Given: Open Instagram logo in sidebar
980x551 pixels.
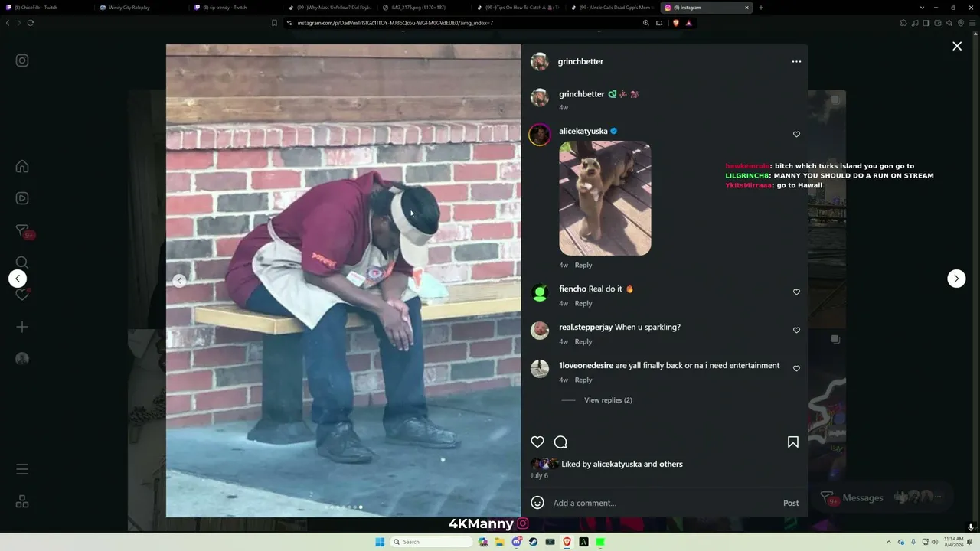Looking at the screenshot, I should coord(22,60).
